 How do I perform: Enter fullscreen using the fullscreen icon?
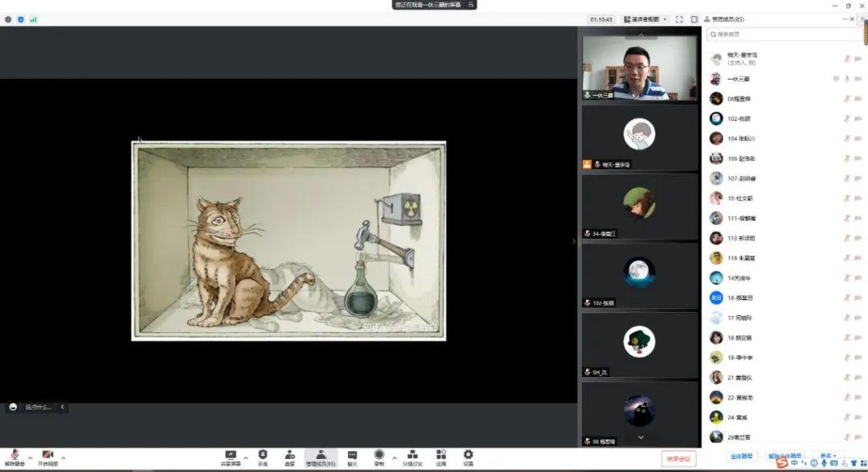click(679, 19)
